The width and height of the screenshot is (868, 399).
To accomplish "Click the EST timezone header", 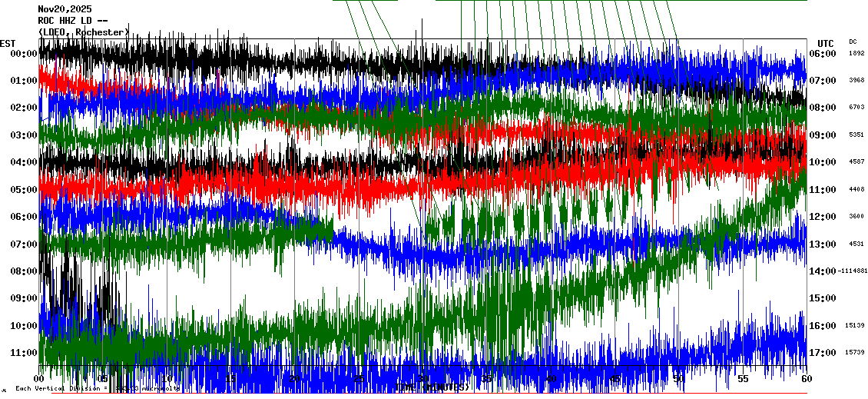I will (x=8, y=43).
